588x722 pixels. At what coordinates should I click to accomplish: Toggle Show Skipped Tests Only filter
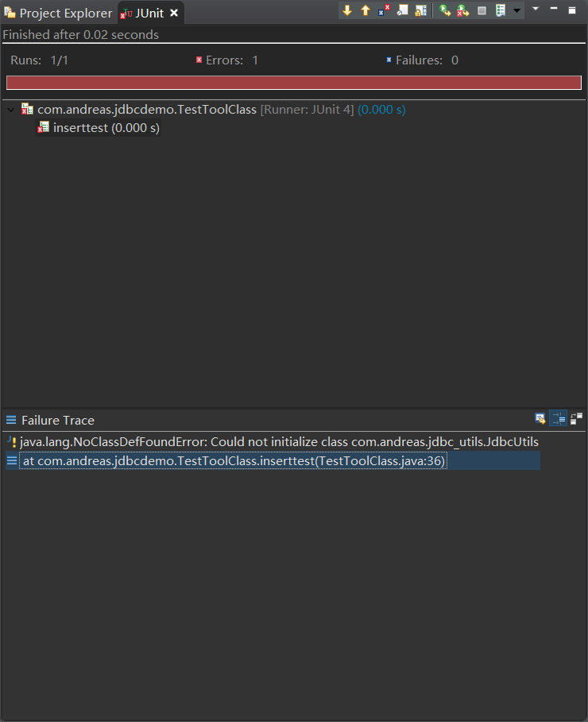[x=403, y=10]
